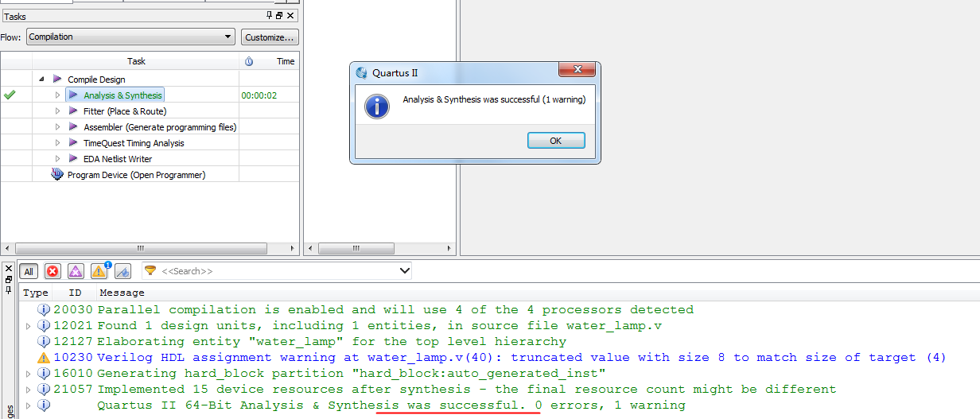Image resolution: width=980 pixels, height=419 pixels.
Task: Toggle the critical warning messages filter
Action: coord(76,271)
